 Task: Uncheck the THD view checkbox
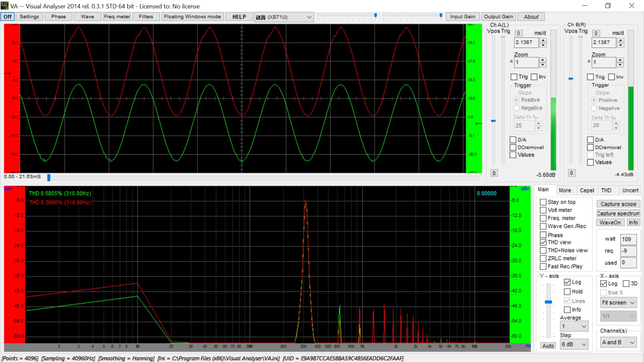(543, 242)
